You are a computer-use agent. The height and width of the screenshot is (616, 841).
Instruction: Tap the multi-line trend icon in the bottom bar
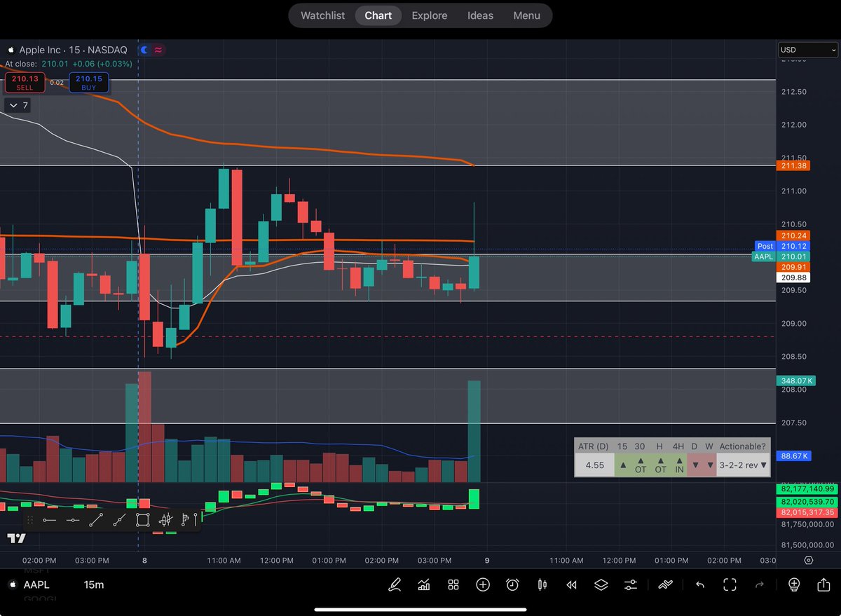pyautogui.click(x=665, y=584)
